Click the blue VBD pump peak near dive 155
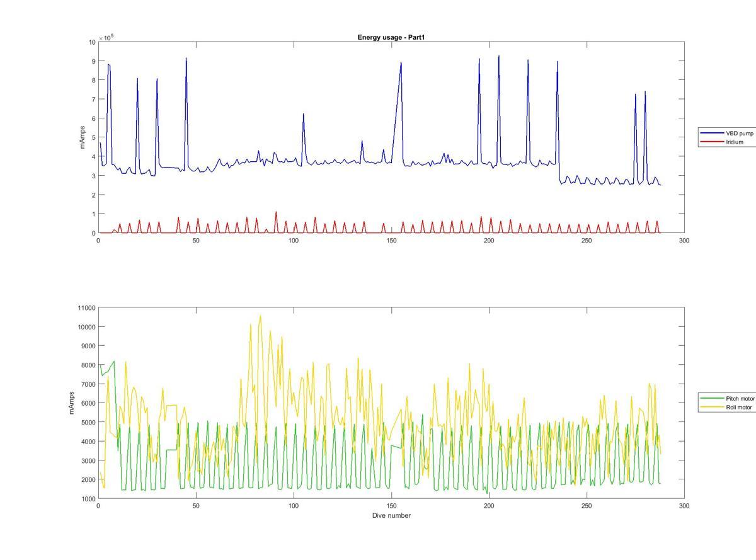756x560 pixels. (x=401, y=63)
